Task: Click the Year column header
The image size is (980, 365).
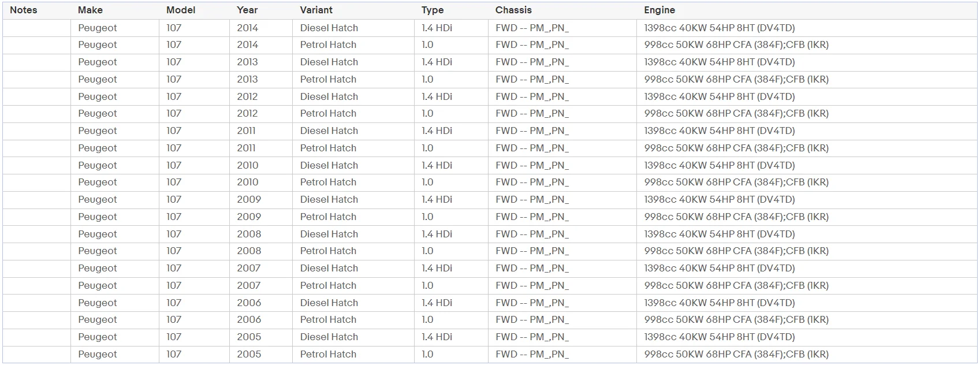Action: pos(247,10)
